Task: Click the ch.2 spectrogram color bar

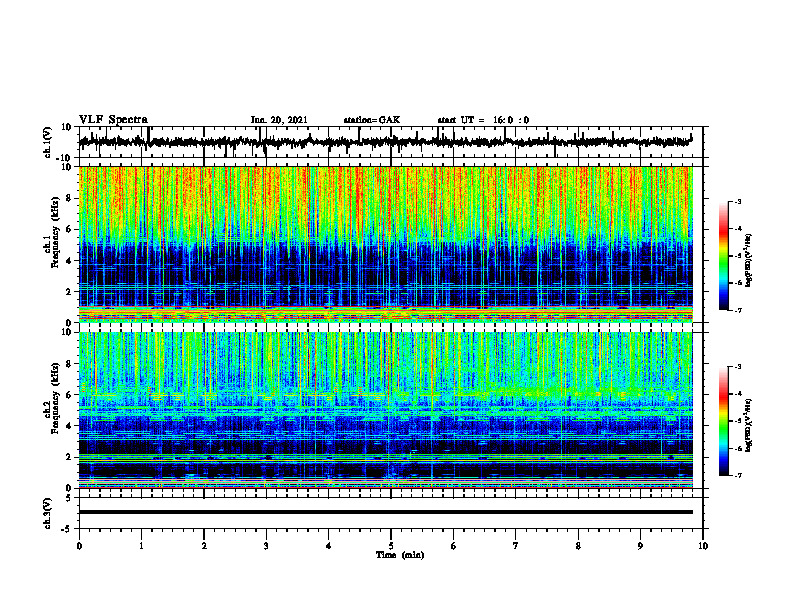Action: 723,421
